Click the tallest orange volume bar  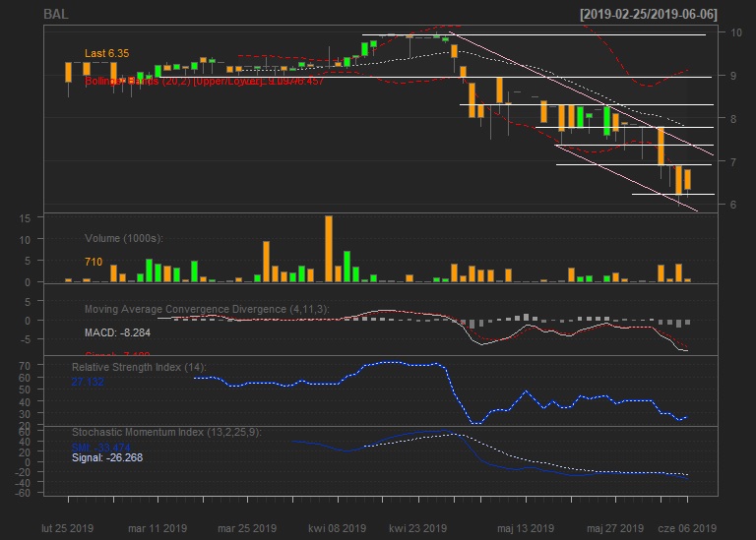point(329,249)
